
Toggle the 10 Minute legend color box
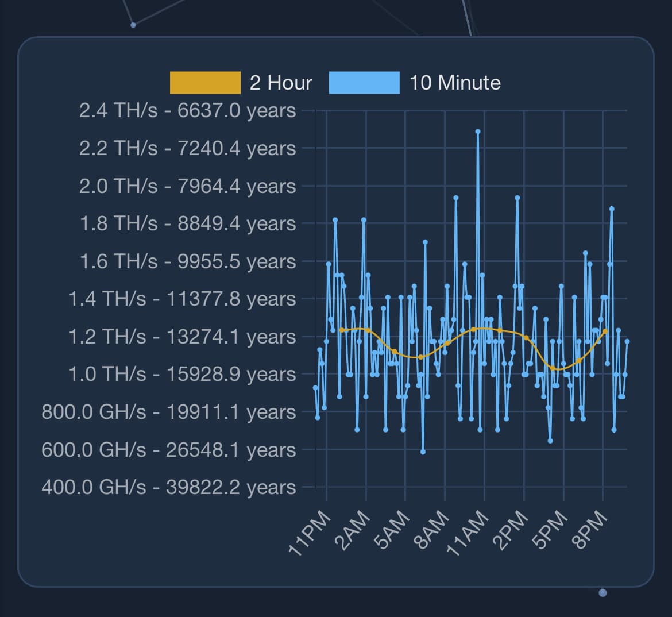[364, 83]
